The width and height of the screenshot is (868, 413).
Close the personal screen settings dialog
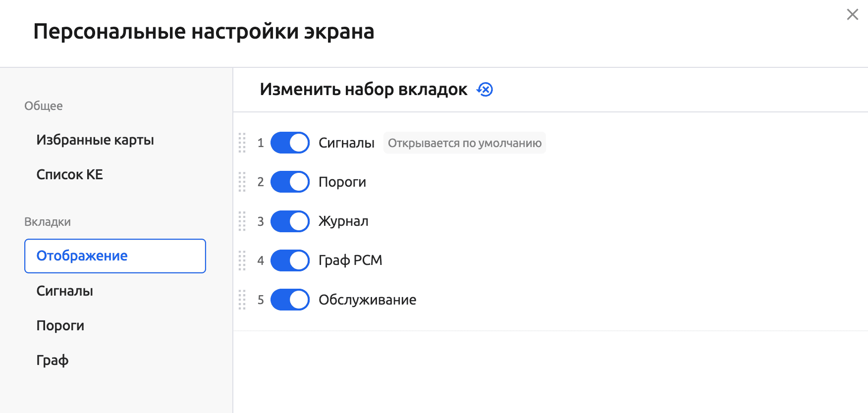click(x=852, y=14)
